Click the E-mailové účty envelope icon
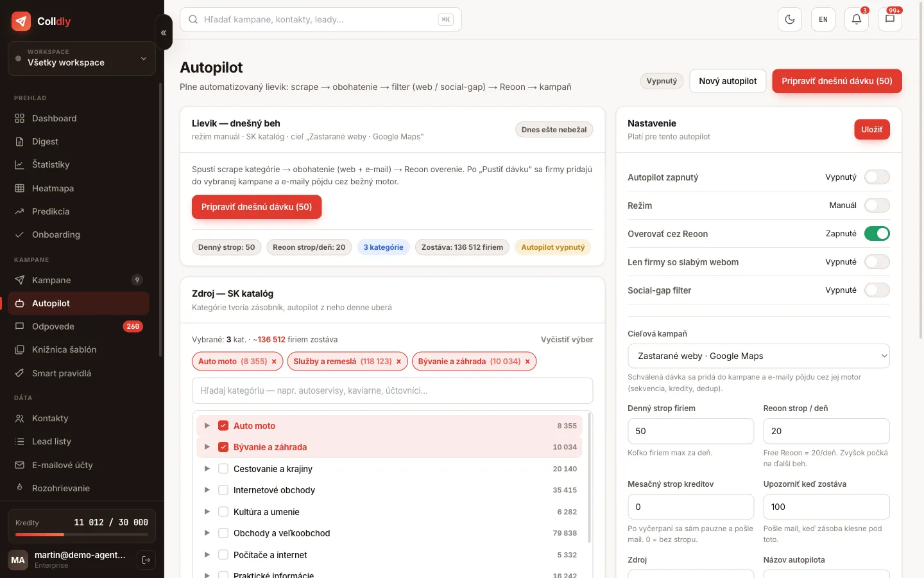Viewport: 924px width, 578px height. 20,465
